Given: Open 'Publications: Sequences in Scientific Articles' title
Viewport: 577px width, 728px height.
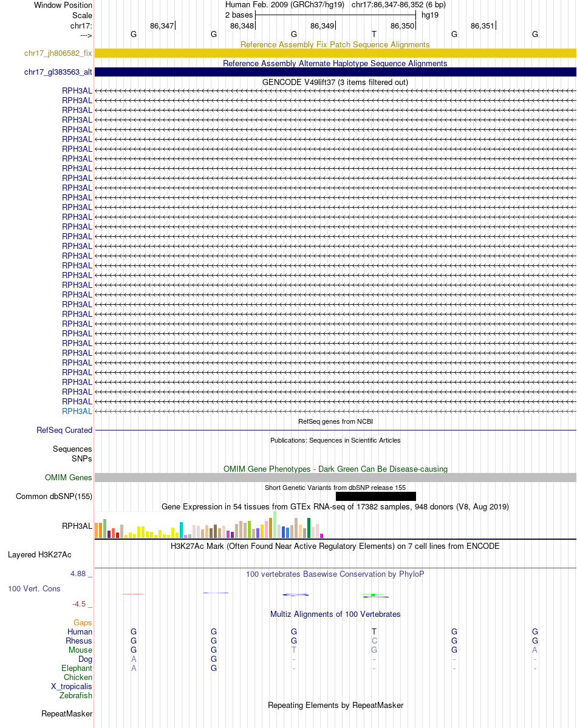Looking at the screenshot, I should pyautogui.click(x=335, y=440).
